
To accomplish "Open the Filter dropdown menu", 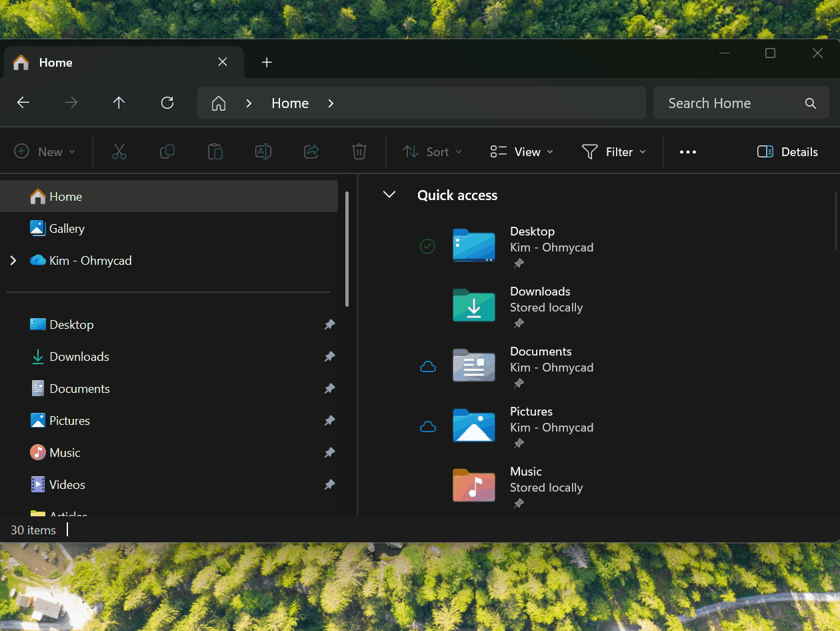I will pyautogui.click(x=614, y=152).
